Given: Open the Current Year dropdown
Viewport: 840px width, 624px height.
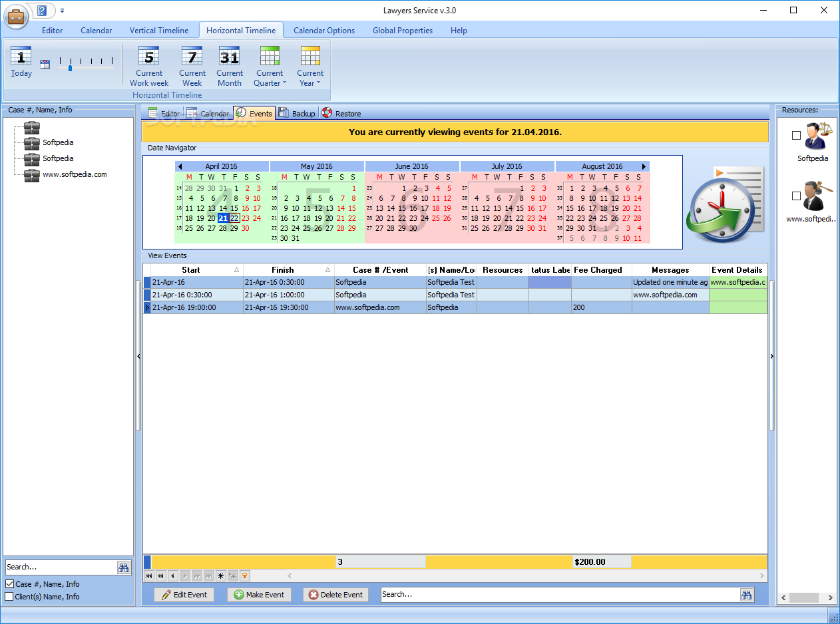Looking at the screenshot, I should [x=310, y=66].
